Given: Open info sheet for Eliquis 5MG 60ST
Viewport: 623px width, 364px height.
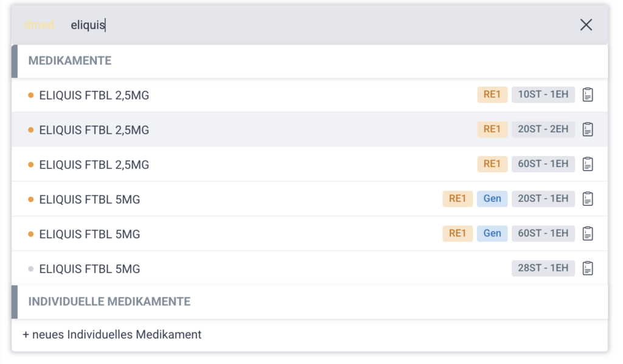Looking at the screenshot, I should point(588,233).
